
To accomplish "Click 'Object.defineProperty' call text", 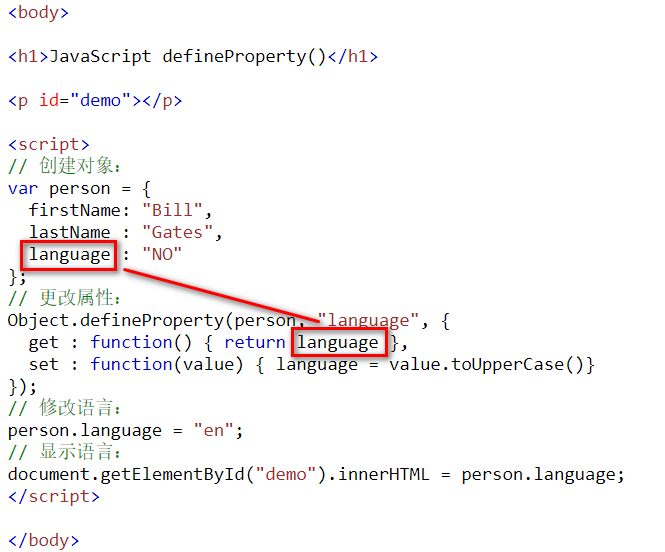I will 115,321.
